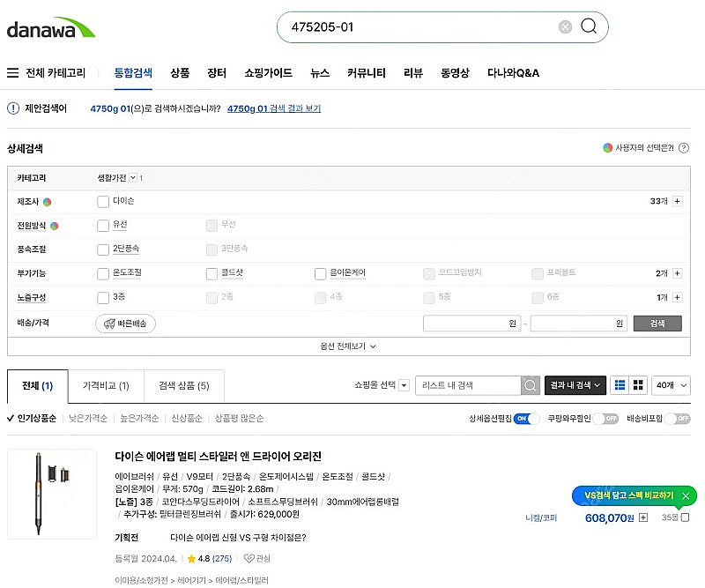705x588 pixels.
Task: Open the 다이슨 에어랩 product title
Action: point(218,456)
